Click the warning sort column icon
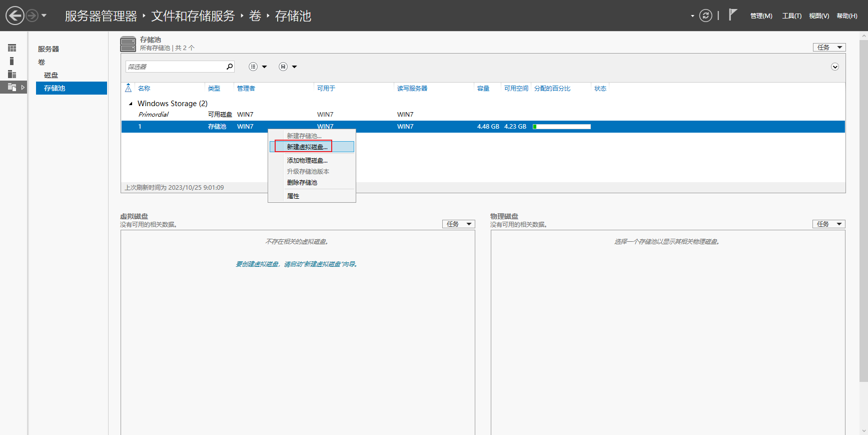The image size is (868, 435). pyautogui.click(x=128, y=88)
